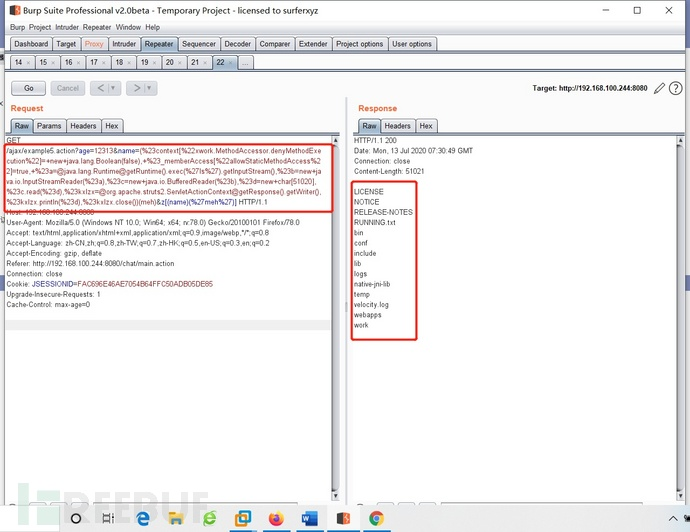Viewport: 690px width, 532px height.
Task: Open VMware icon in taskbar
Action: coord(243,518)
